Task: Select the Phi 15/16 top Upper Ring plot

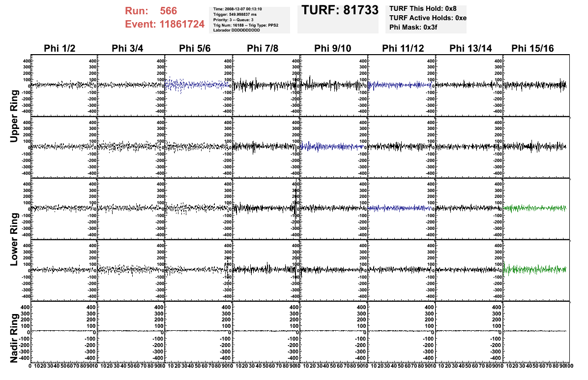Action: coord(537,85)
